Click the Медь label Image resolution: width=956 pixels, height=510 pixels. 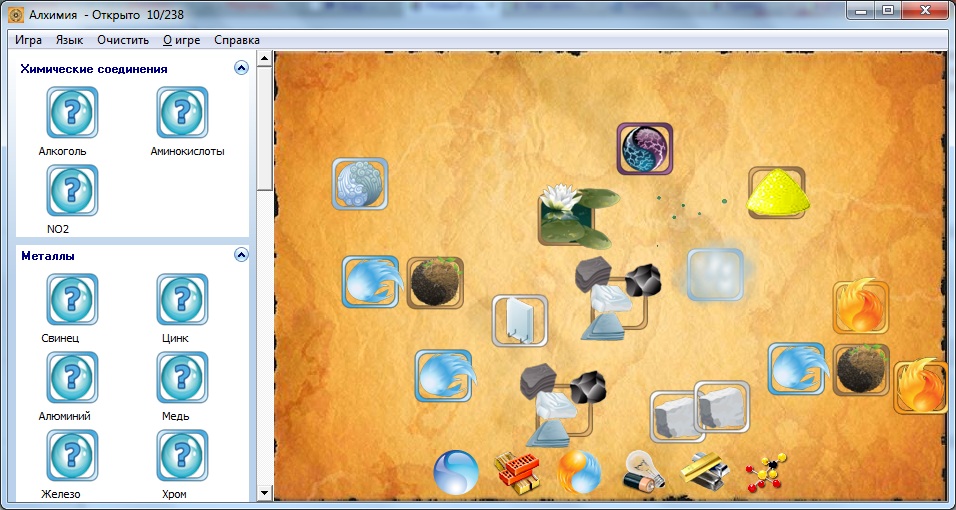(176, 416)
